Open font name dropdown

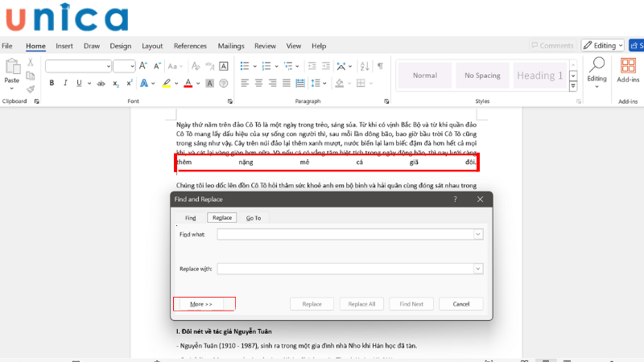108,66
